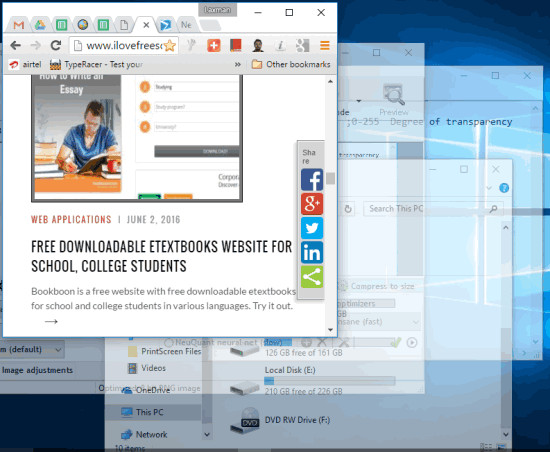This screenshot has width=550, height=452.
Task: Open the Web Applications category link
Action: point(71,220)
